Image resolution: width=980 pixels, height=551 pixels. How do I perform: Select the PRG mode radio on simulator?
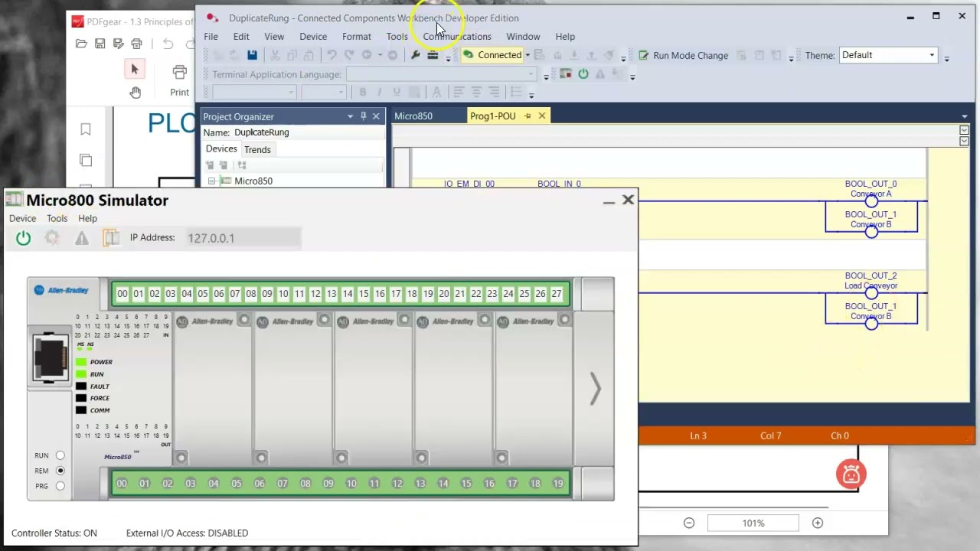[x=60, y=486]
